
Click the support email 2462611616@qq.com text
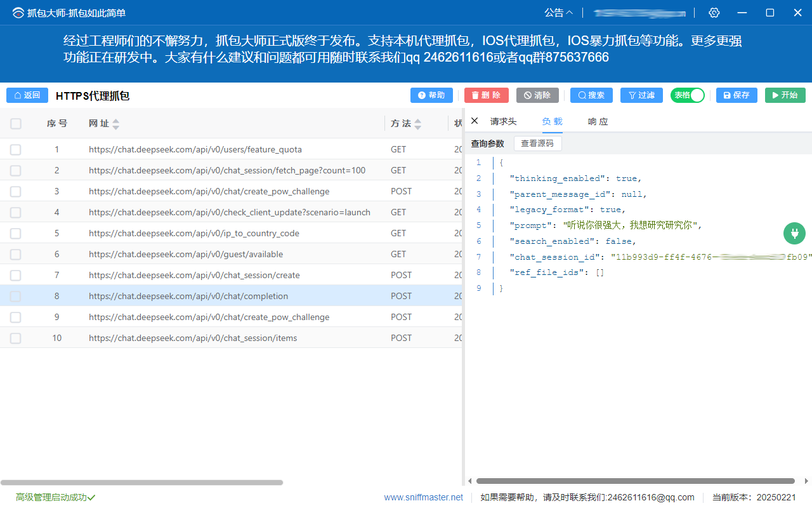pos(651,497)
